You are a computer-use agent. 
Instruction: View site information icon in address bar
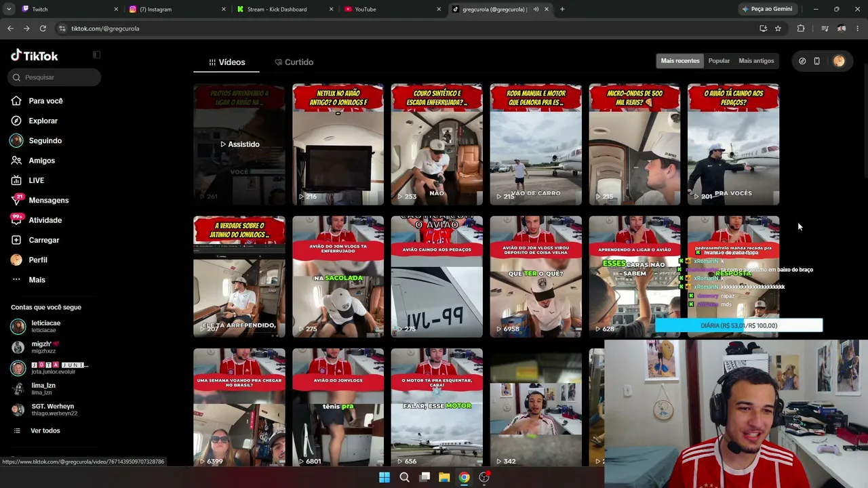click(x=62, y=28)
